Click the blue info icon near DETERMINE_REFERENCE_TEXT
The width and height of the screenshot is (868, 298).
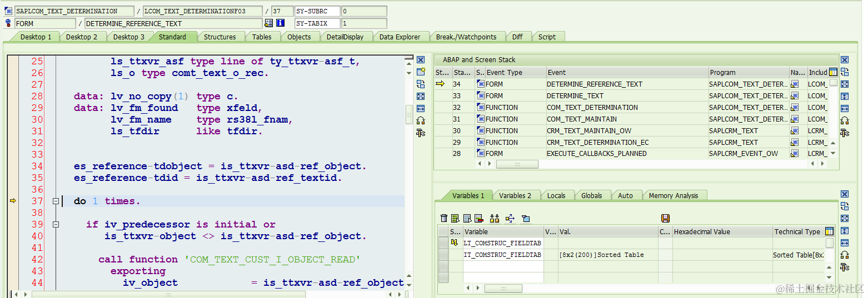pyautogui.click(x=281, y=23)
